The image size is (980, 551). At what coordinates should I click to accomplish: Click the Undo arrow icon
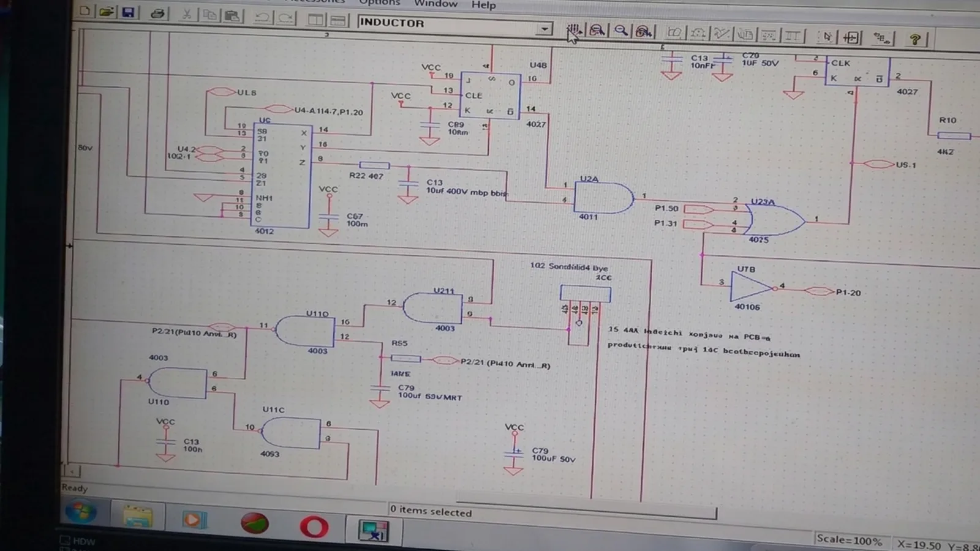click(x=262, y=17)
